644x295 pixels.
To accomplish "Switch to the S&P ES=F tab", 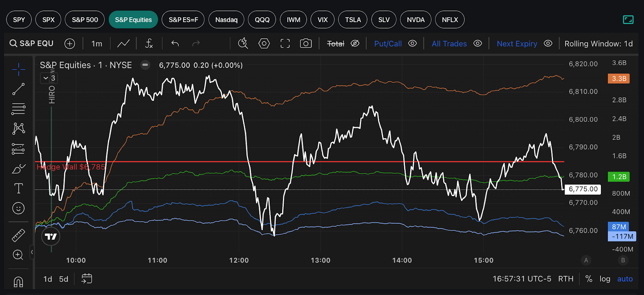I will (x=183, y=20).
